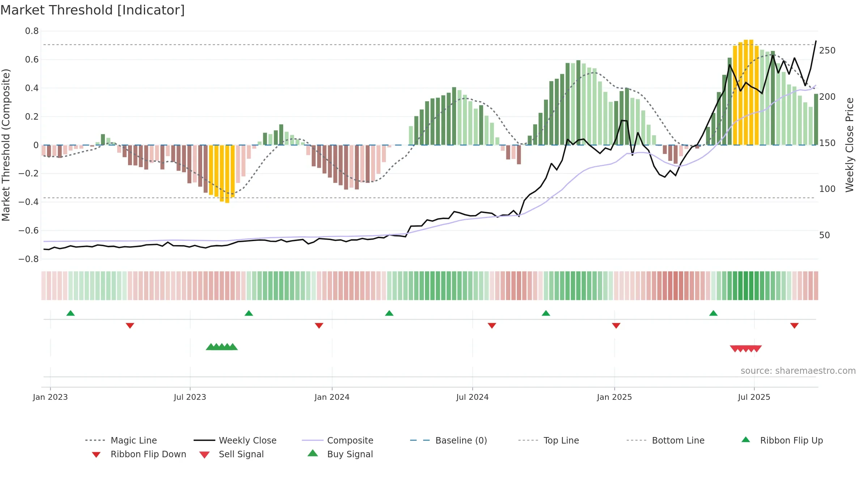Click the −0.2 tick on the left axis
Screen dimensions: 868x488
[x=29, y=174]
